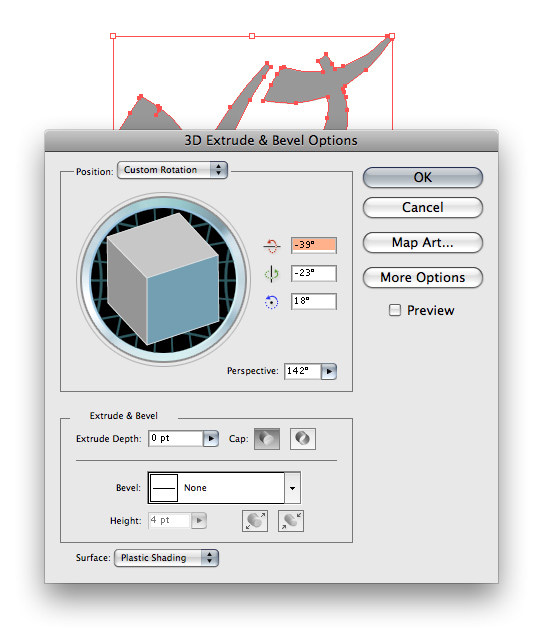Screen dimensions: 540x638
Task: Turn cap off for hollow appearance
Action: (302, 439)
